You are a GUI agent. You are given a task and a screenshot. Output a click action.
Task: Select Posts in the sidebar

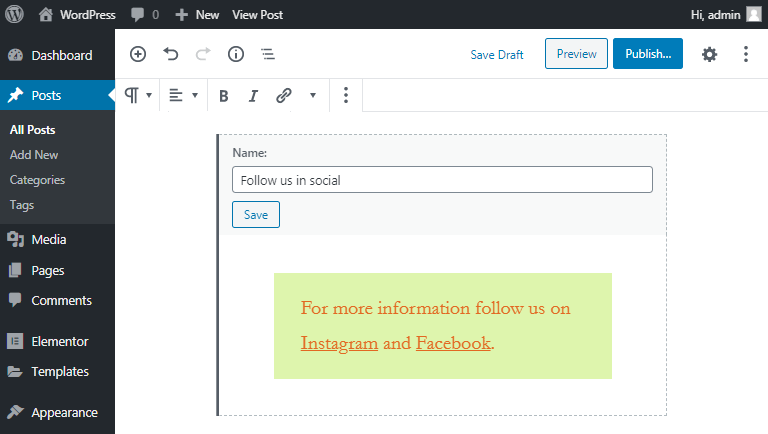coord(57,95)
